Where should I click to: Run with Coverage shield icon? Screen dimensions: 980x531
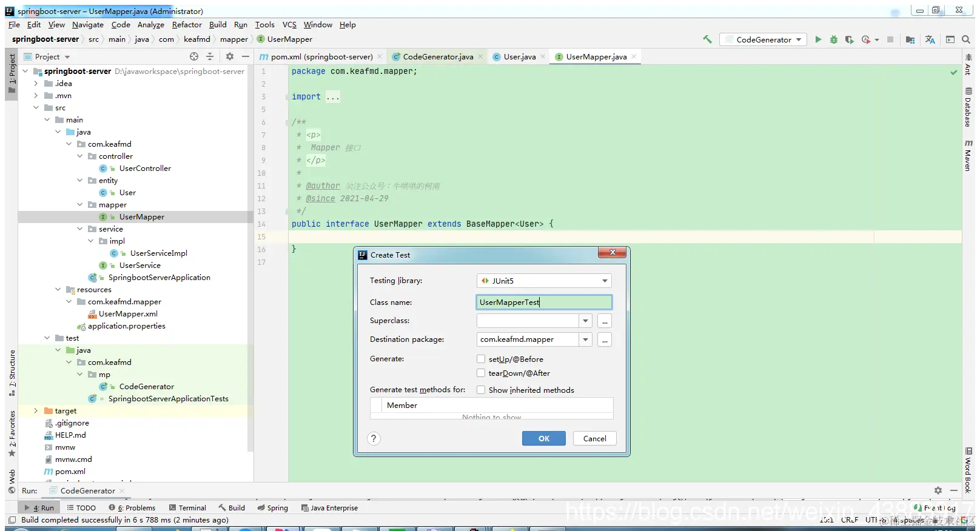click(850, 39)
